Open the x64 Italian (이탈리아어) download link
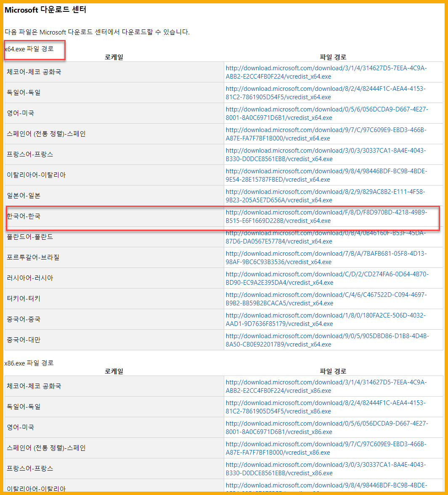Screen dimensions: 448x495 click(326, 175)
